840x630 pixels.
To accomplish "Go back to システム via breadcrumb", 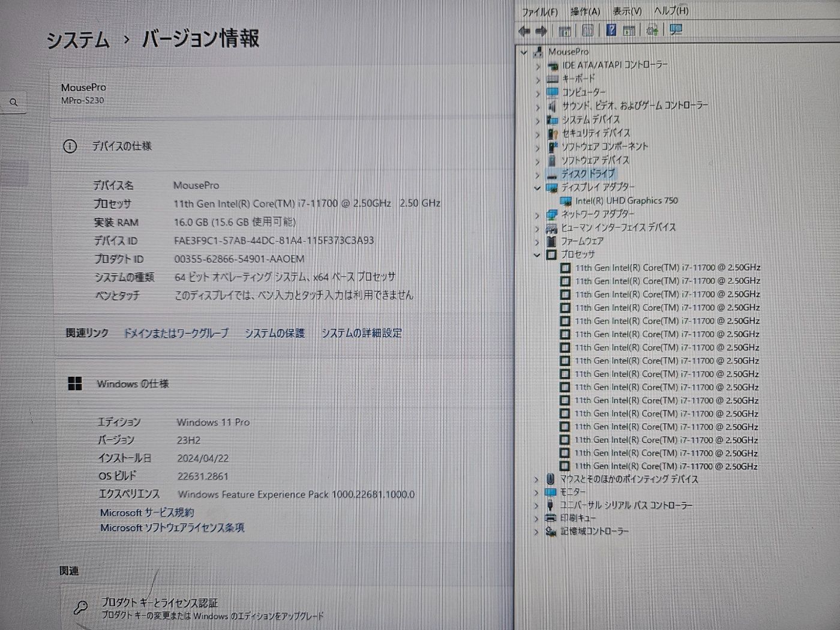I will [x=79, y=41].
